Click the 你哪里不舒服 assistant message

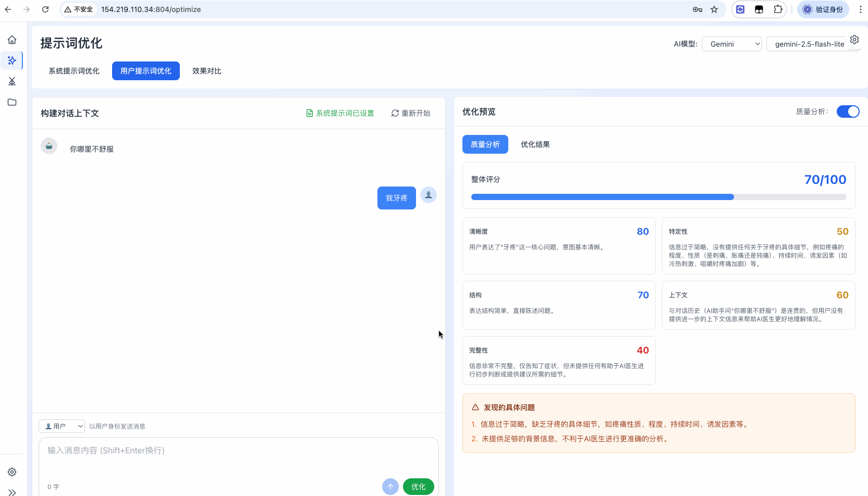click(x=92, y=149)
